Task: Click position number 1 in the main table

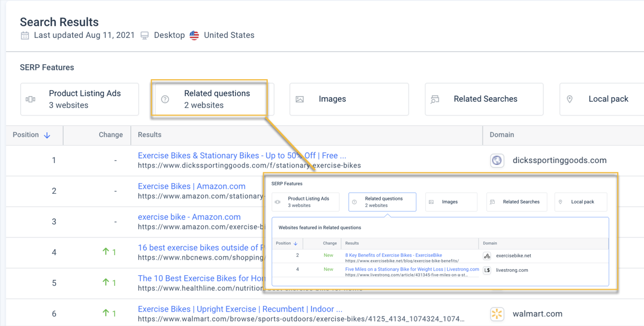Action: (54, 160)
